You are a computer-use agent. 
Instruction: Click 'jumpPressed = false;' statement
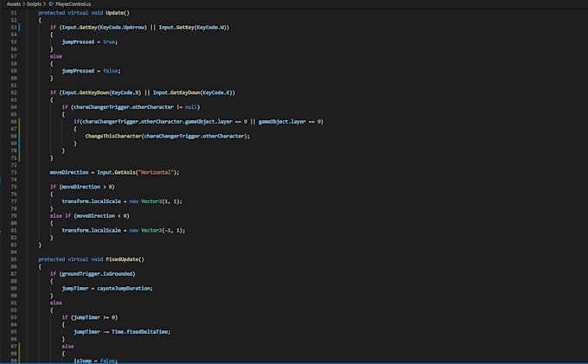(x=91, y=71)
